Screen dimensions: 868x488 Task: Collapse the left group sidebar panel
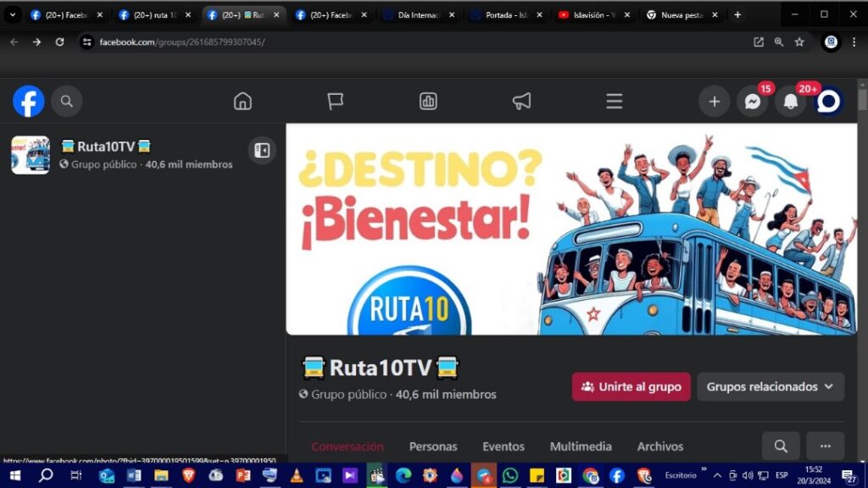tap(262, 150)
